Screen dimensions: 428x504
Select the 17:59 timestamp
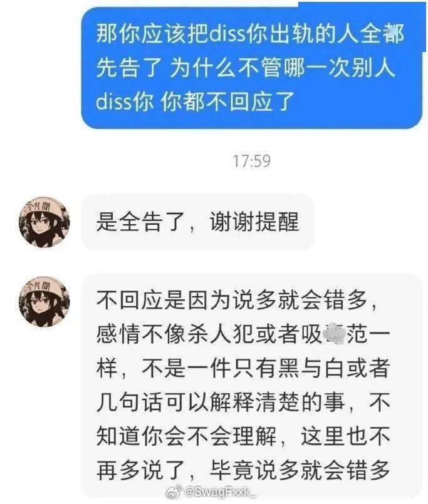(x=252, y=161)
